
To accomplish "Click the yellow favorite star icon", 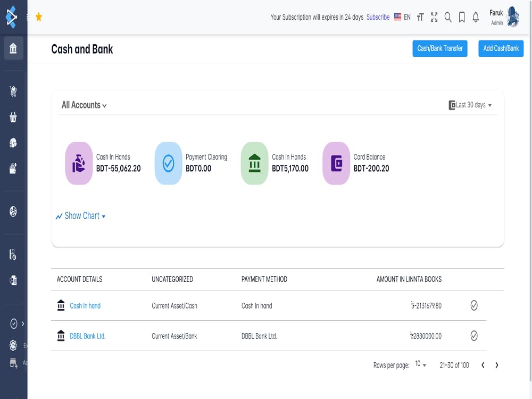I will tap(39, 17).
